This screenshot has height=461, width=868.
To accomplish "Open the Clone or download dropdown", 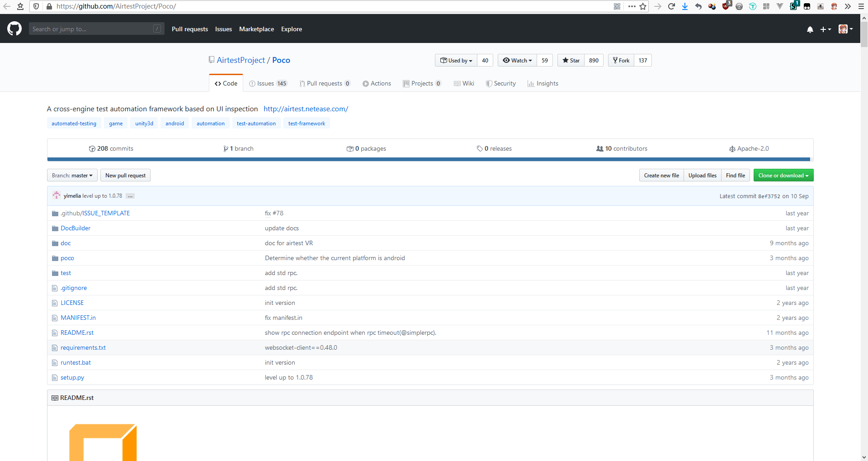I will [x=783, y=175].
